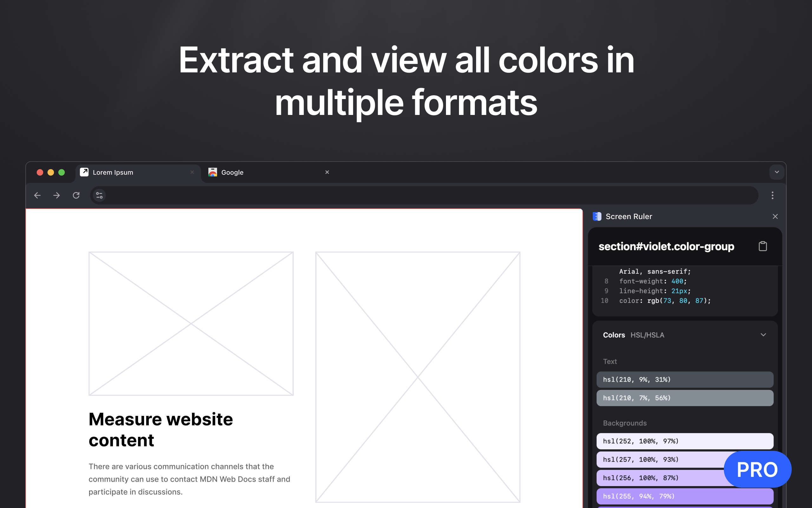Click the browser back arrow

tap(37, 195)
